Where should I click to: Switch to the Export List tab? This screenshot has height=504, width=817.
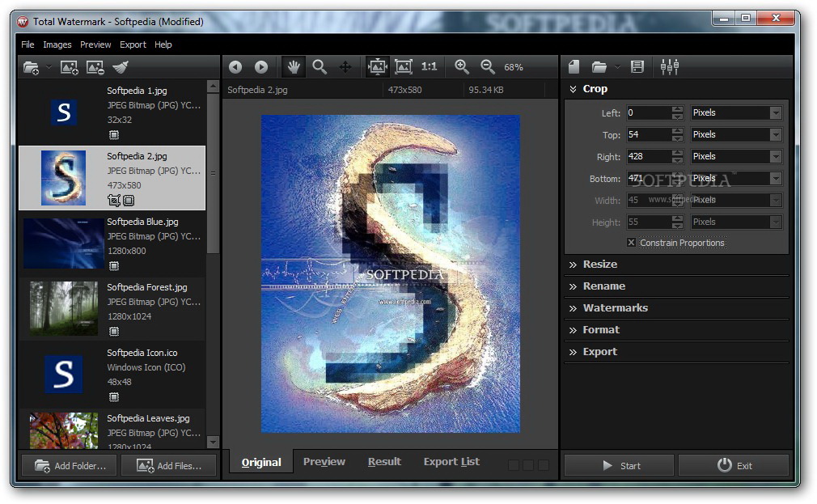pos(451,462)
